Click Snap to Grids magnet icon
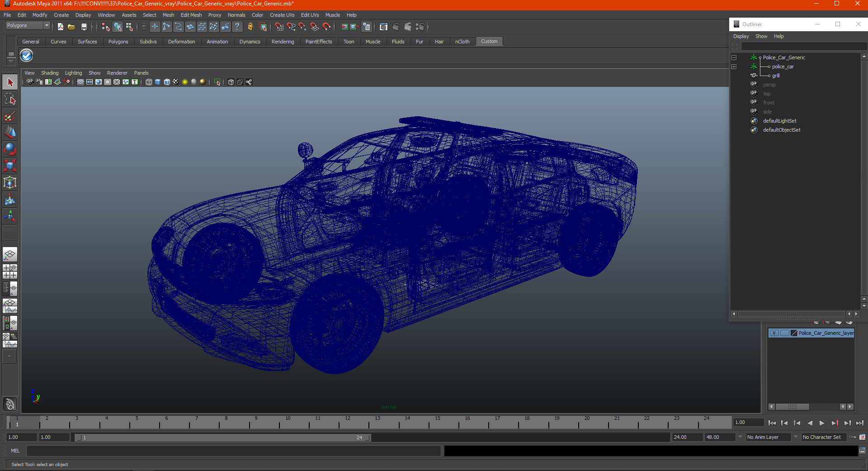 [x=279, y=27]
